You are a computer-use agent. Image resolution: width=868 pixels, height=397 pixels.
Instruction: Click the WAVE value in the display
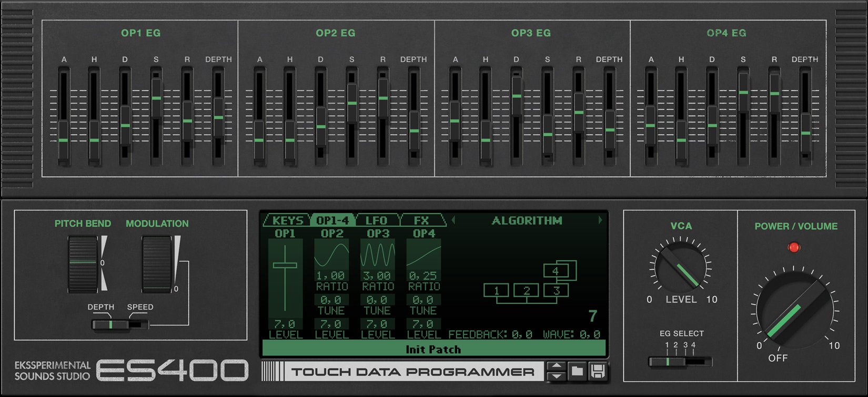pos(590,334)
